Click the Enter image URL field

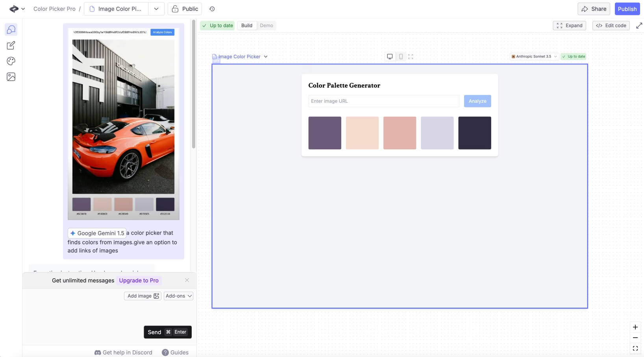pos(383,101)
